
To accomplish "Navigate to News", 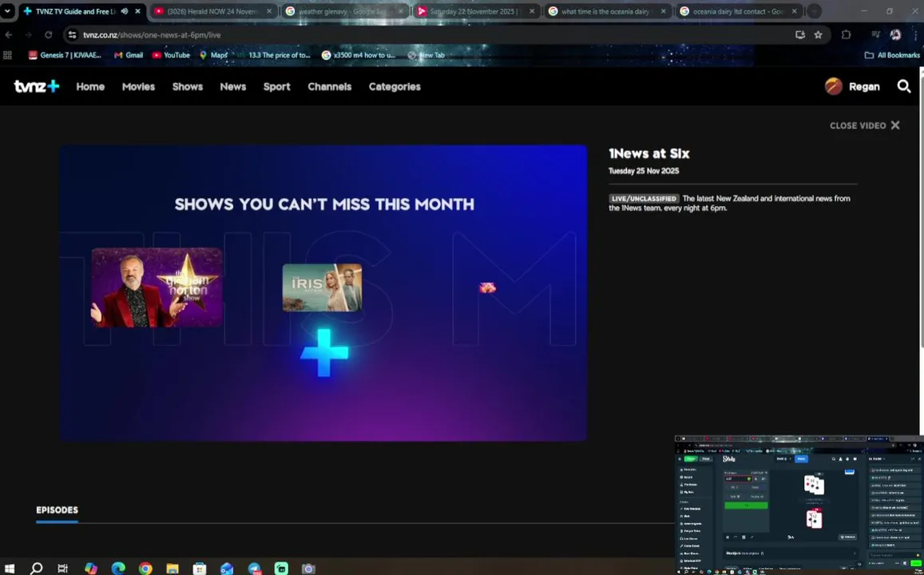I will [x=232, y=86].
